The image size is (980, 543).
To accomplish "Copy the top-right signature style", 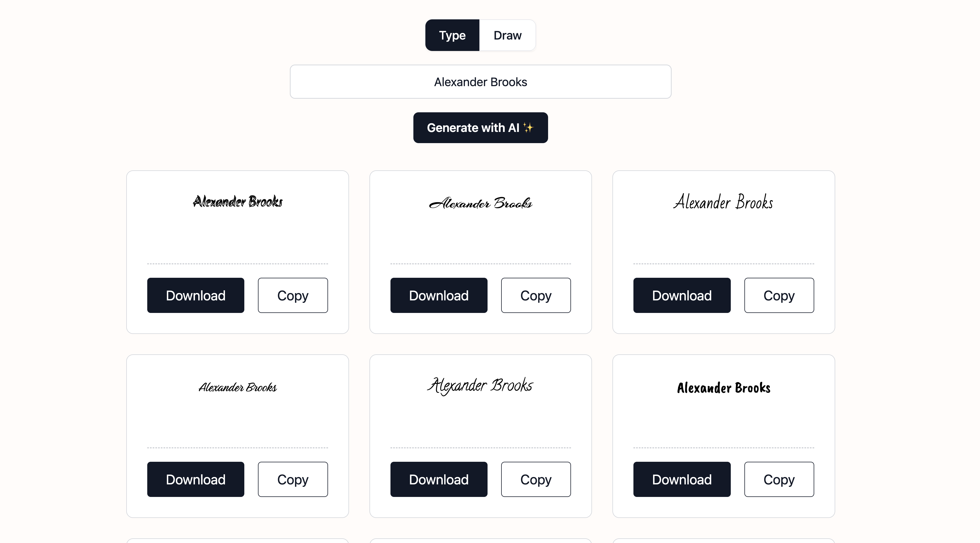I will [778, 295].
